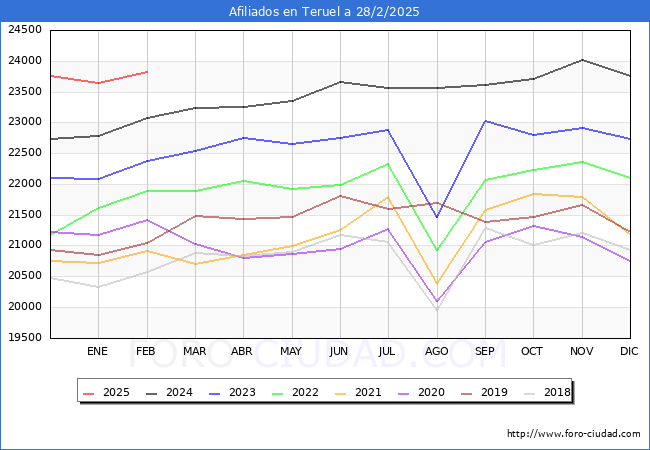The width and height of the screenshot is (650, 450).
Task: Select the 2020 legend label
Action: tap(432, 392)
